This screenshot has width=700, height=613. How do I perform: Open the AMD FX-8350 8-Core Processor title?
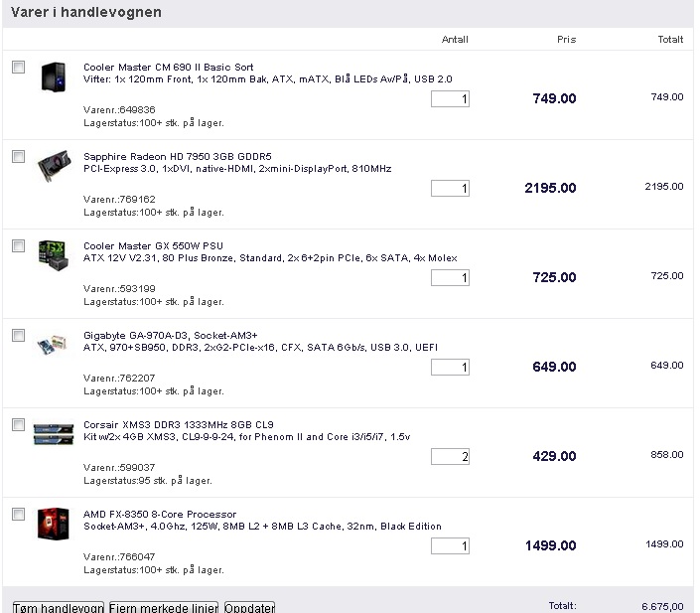(160, 515)
